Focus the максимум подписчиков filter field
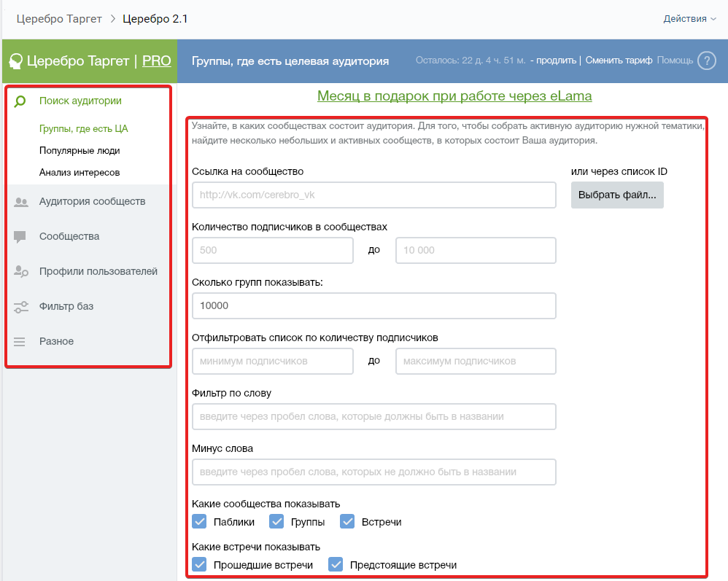This screenshot has width=728, height=581. pyautogui.click(x=476, y=361)
